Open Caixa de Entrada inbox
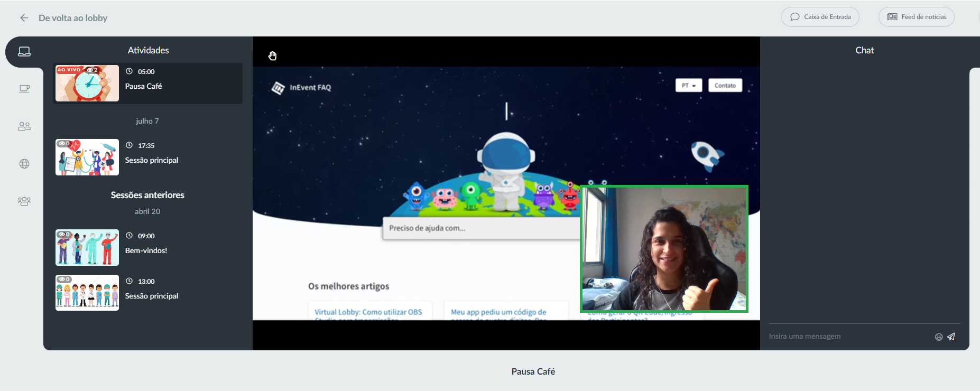 820,17
